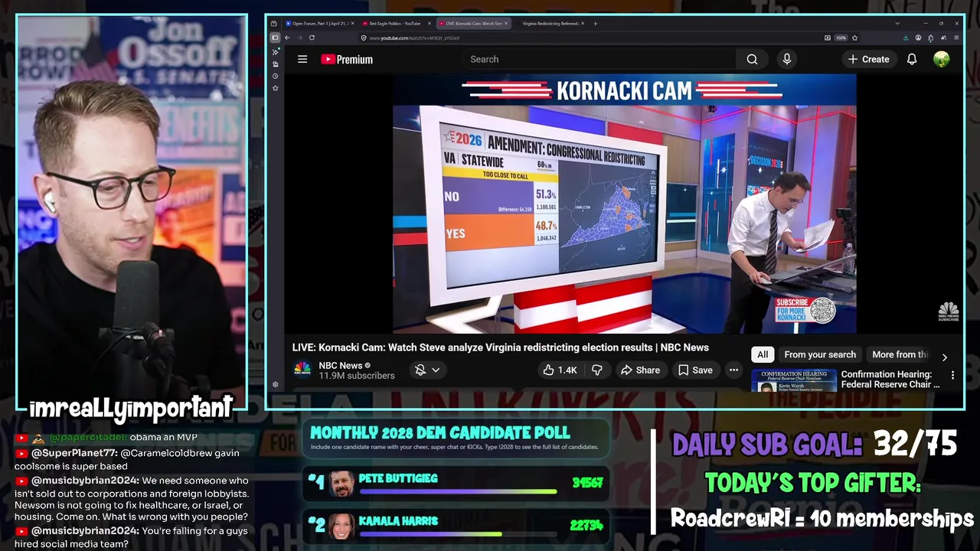Open Confirmation Hearing video thumbnail
The image size is (980, 551).
coord(793,380)
